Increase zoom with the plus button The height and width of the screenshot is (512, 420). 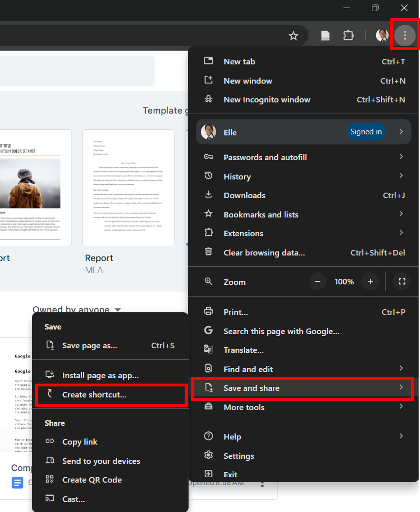[370, 281]
